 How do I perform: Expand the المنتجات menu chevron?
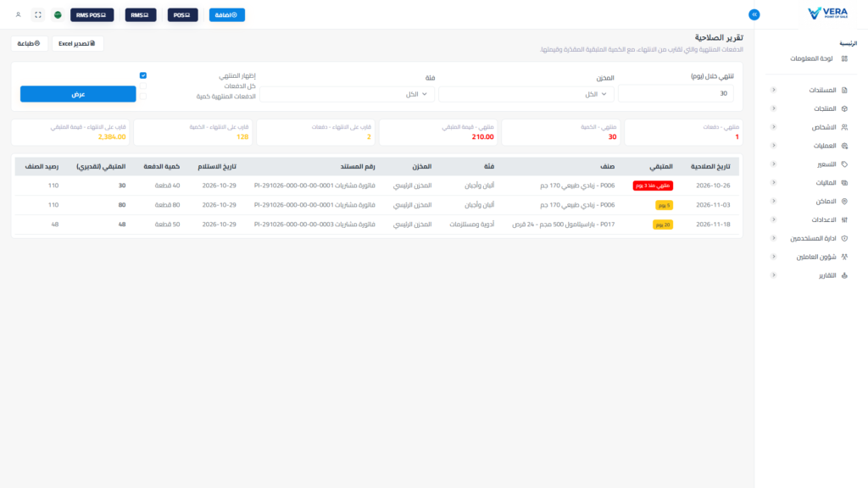coord(774,108)
